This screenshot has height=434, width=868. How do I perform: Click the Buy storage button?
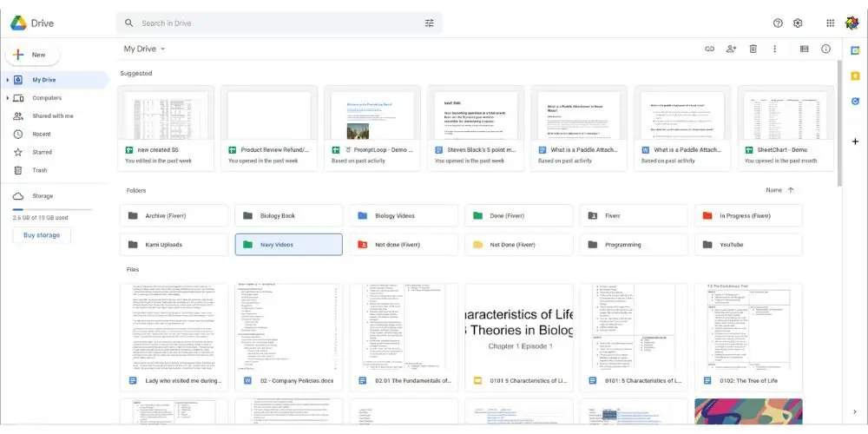(x=42, y=235)
